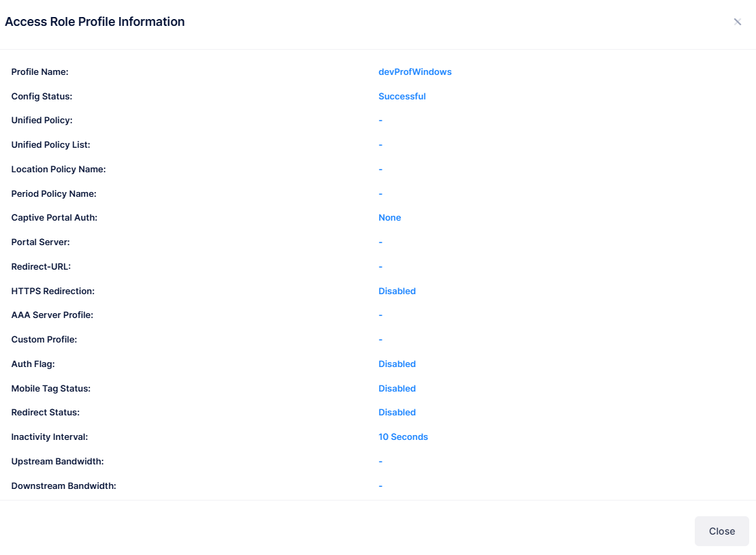The image size is (756, 555).
Task: Open the 10 Seconds inactivity interval value
Action: coord(403,437)
